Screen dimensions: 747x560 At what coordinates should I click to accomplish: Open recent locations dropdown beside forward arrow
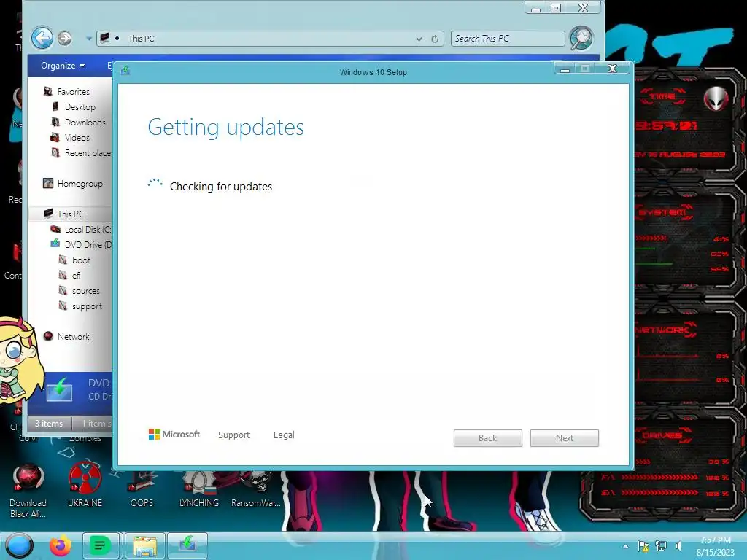pyautogui.click(x=88, y=39)
